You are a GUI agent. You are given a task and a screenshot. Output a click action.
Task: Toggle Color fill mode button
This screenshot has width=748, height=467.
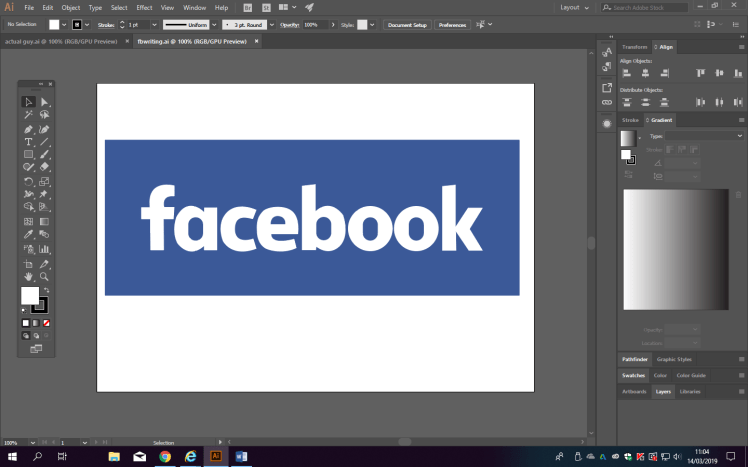point(26,323)
